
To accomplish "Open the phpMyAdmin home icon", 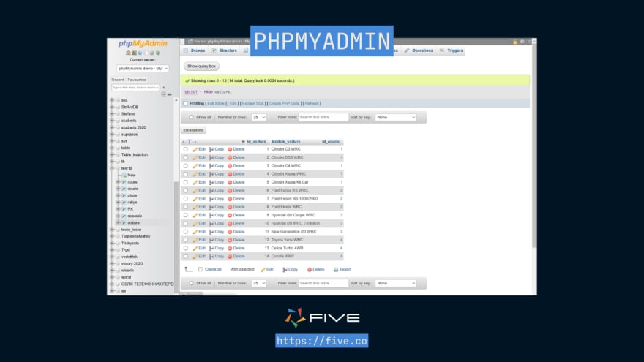I will (128, 53).
